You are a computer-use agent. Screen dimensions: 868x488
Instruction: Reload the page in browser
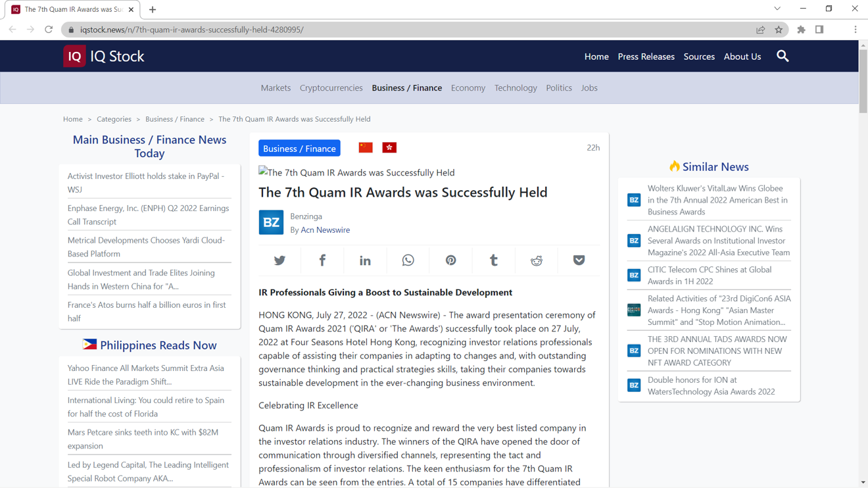click(49, 30)
